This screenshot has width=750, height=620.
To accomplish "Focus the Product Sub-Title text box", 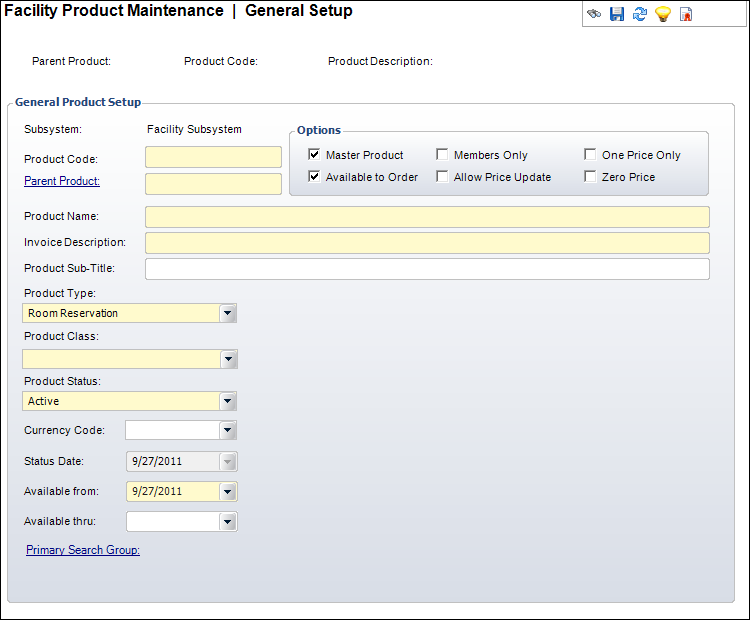I will (427, 269).
